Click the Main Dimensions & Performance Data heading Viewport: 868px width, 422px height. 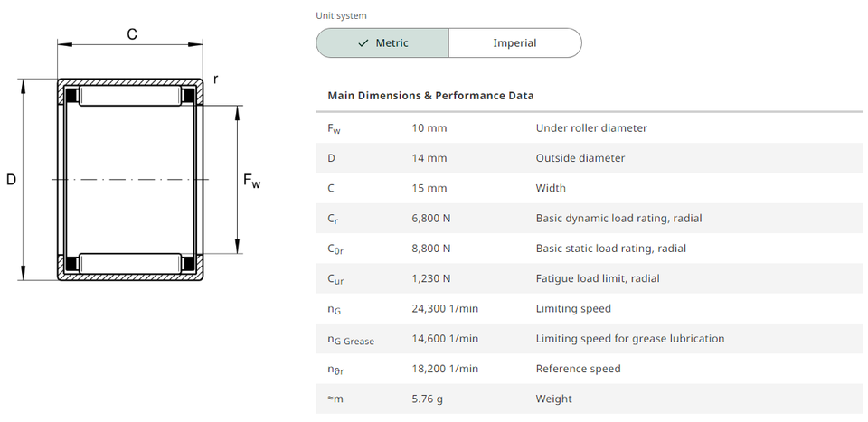click(430, 96)
